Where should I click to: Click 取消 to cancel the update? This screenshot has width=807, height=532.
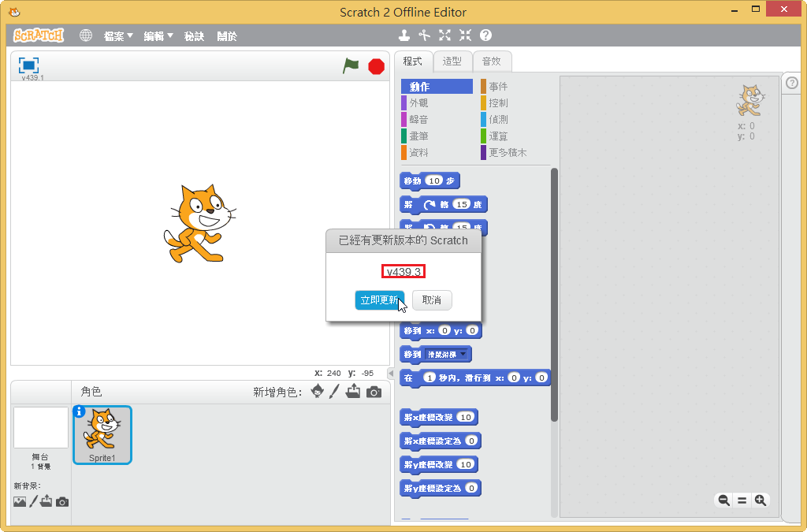(432, 300)
